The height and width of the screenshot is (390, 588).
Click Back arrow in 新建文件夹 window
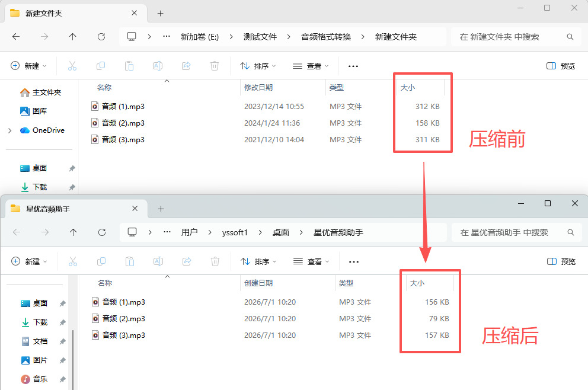click(16, 37)
